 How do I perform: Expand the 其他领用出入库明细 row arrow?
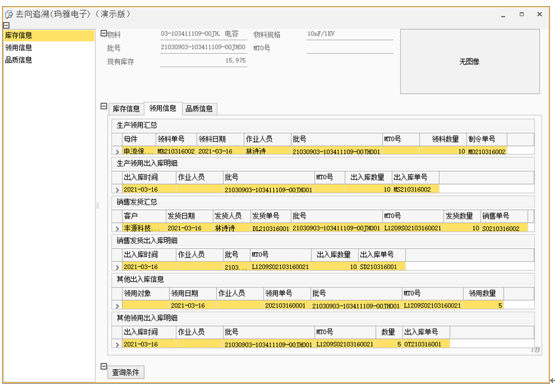pos(117,344)
